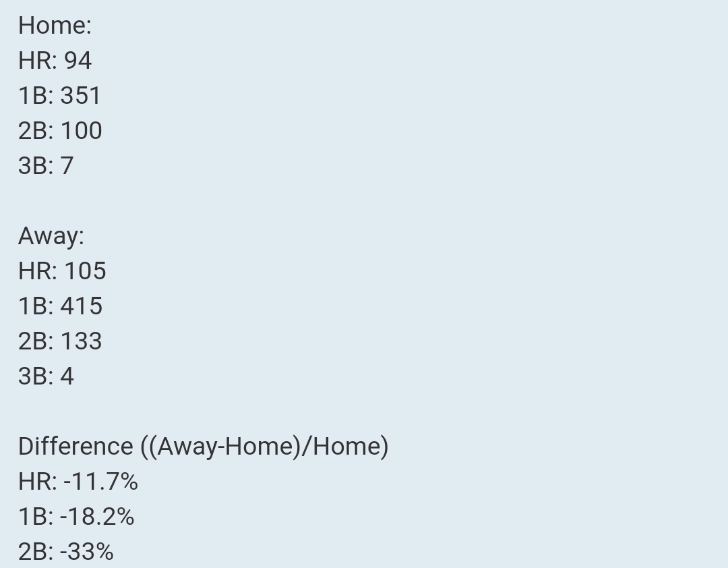Click the Away home run value 105

[85, 271]
